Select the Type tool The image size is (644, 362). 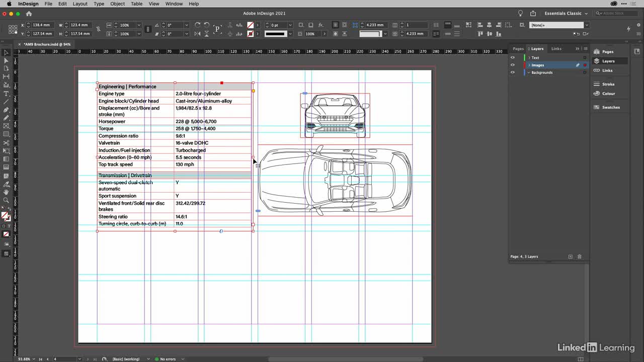pos(6,94)
